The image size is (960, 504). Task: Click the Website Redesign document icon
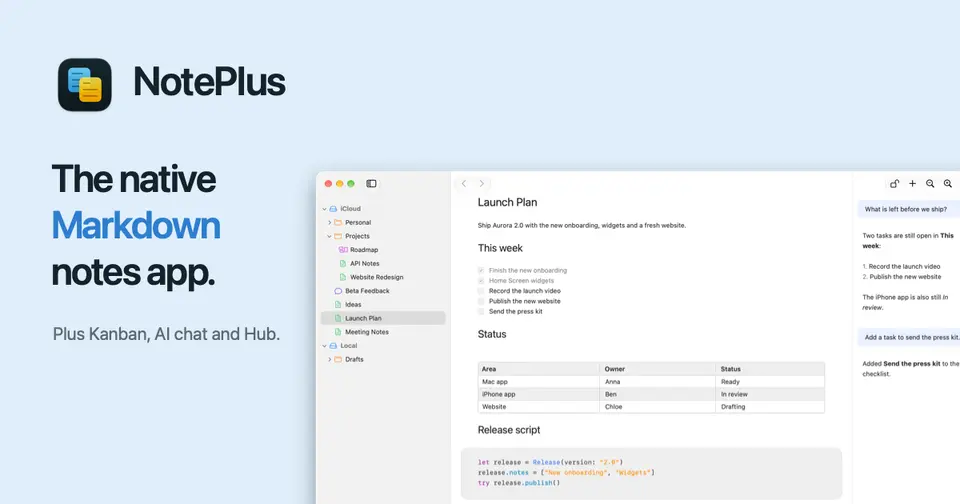tap(343, 277)
